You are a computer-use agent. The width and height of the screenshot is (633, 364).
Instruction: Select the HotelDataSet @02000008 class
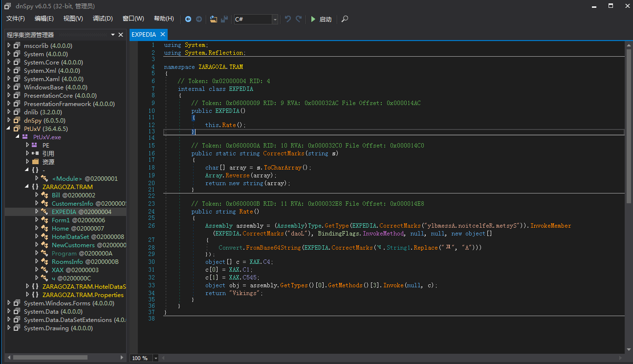point(88,236)
